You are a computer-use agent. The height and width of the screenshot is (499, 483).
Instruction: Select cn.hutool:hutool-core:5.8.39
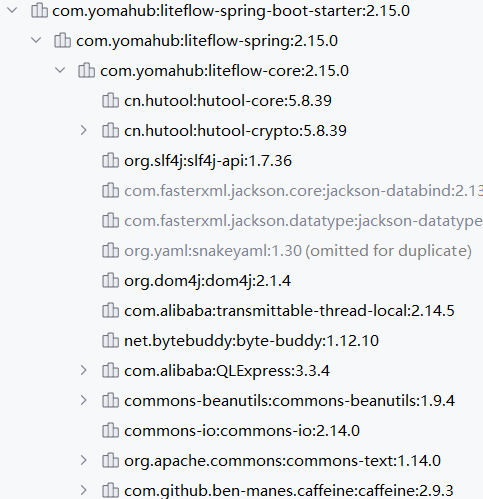pos(228,101)
